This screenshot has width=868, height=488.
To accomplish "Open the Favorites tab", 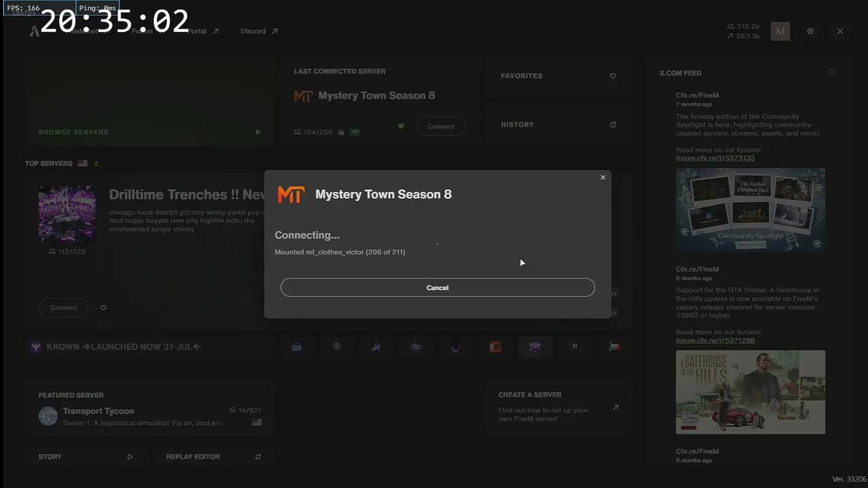I will [x=559, y=76].
